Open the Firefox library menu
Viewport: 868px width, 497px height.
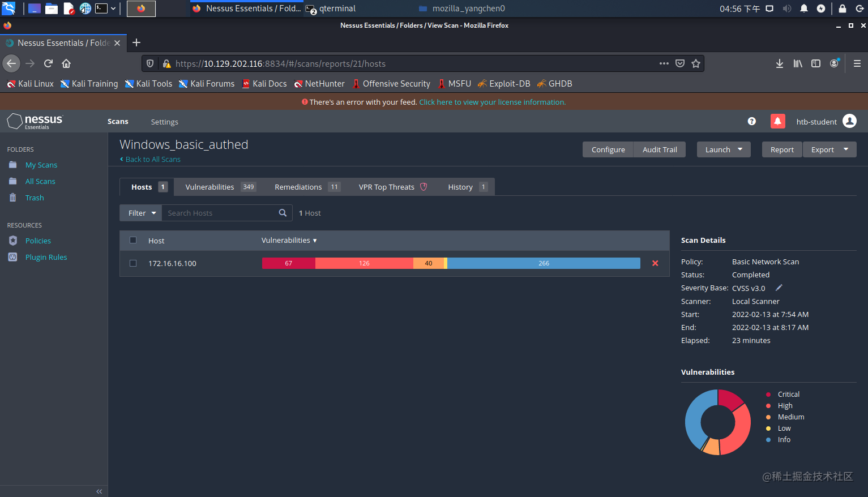click(798, 63)
